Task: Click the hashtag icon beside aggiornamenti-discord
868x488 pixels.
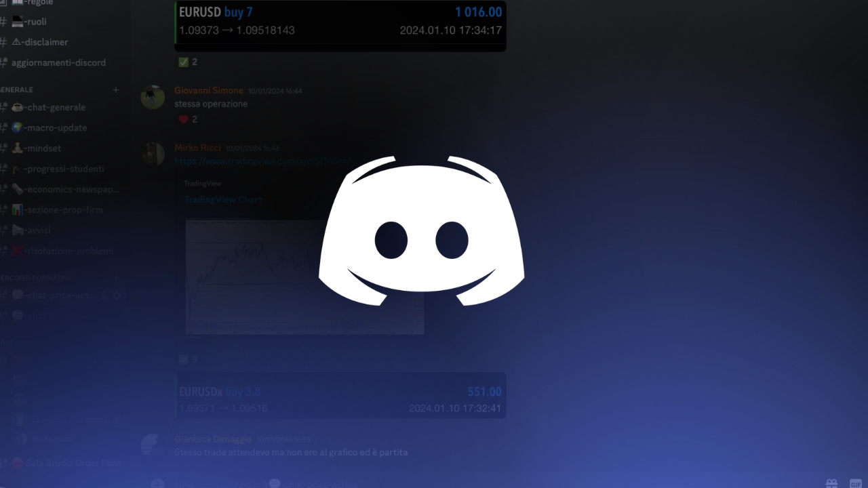Action: click(3, 62)
